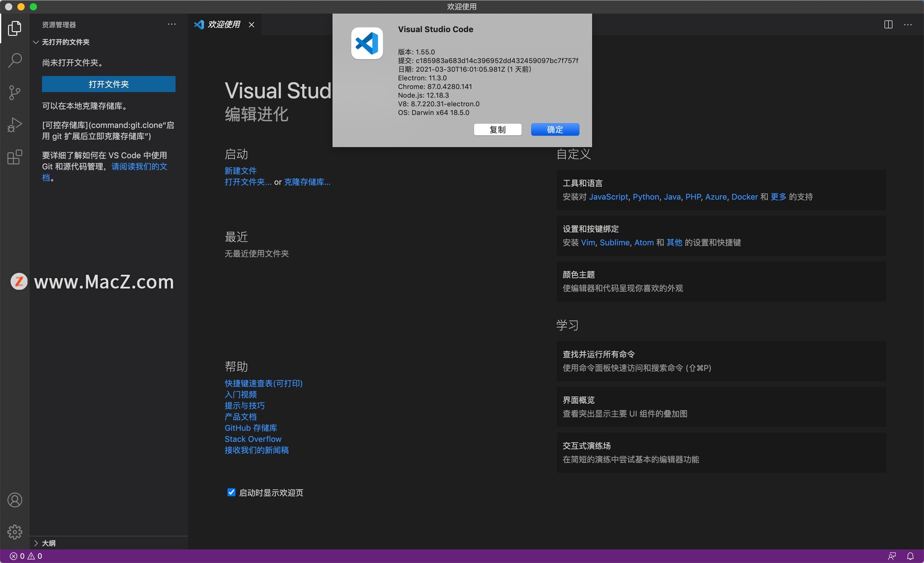Select the 欢迎使用 editor tab
924x563 pixels.
[x=223, y=25]
